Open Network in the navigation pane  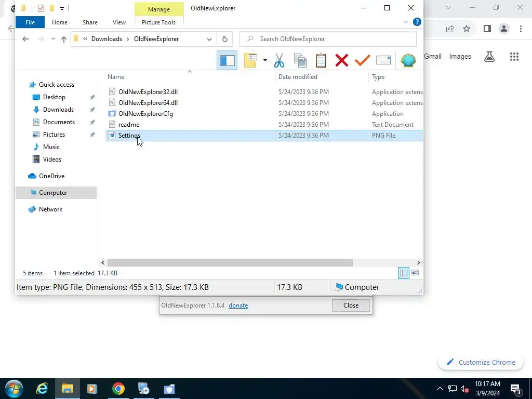coord(50,209)
